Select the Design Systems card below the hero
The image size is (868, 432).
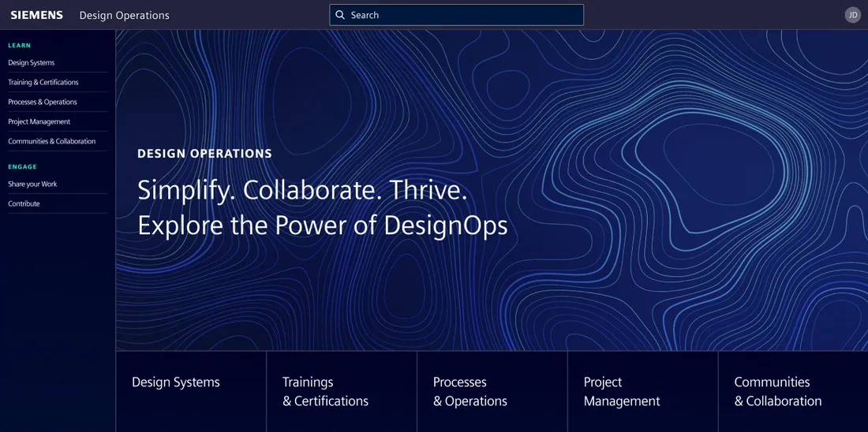click(191, 392)
